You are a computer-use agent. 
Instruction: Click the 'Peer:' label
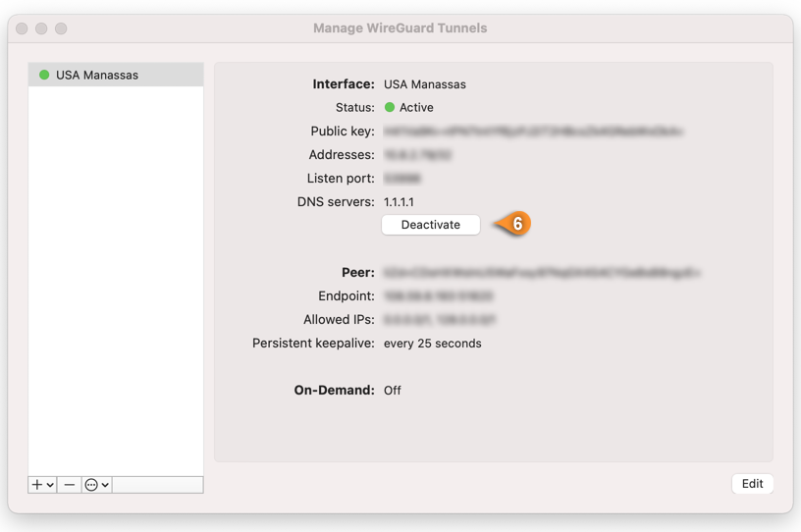tap(358, 273)
